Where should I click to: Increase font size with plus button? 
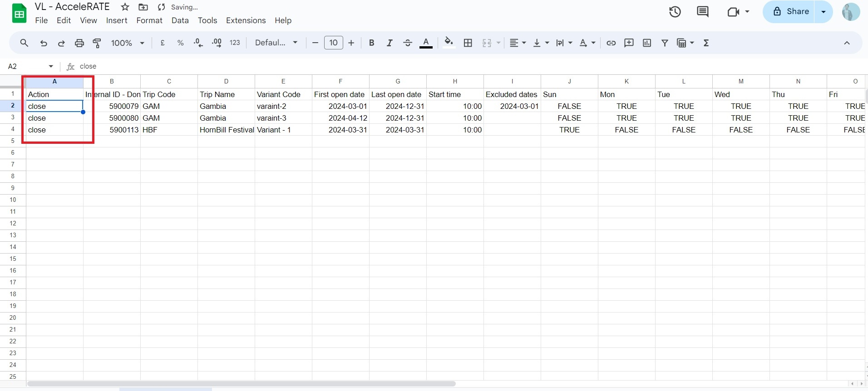(351, 43)
